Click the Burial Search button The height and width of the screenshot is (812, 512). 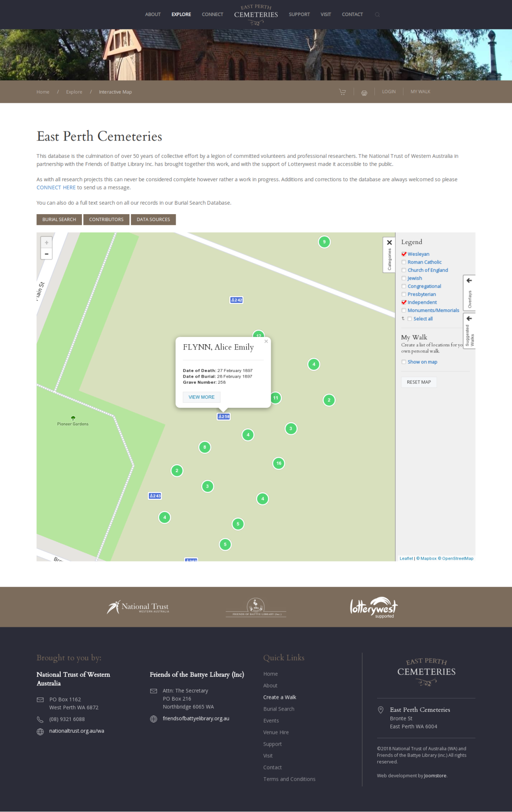59,220
